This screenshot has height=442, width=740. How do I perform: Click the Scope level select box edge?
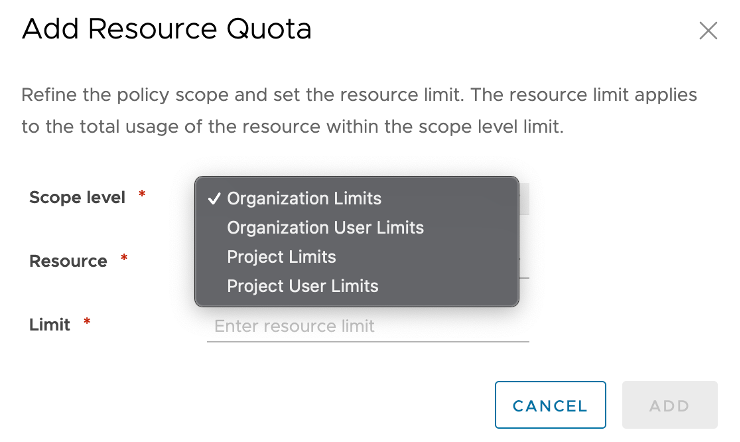pos(524,198)
